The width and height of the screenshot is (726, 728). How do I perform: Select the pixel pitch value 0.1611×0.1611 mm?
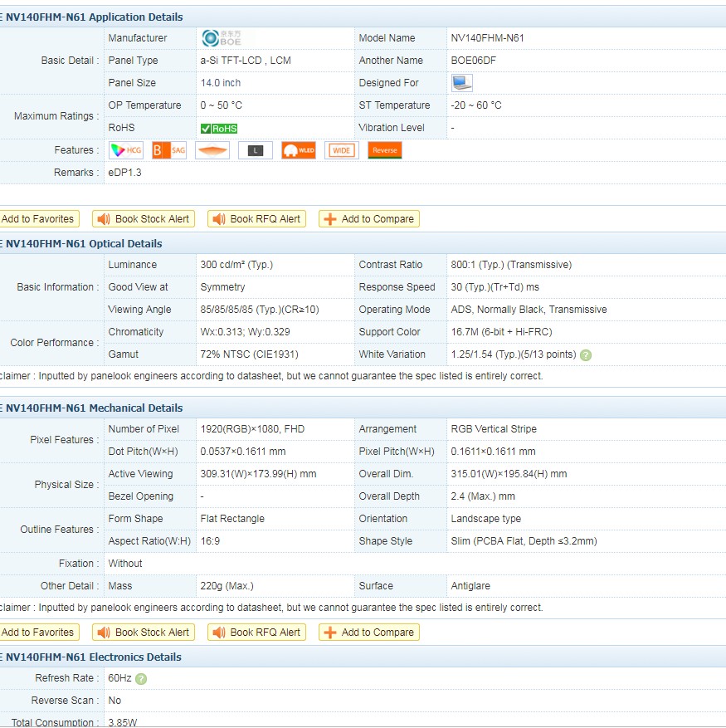(493, 452)
